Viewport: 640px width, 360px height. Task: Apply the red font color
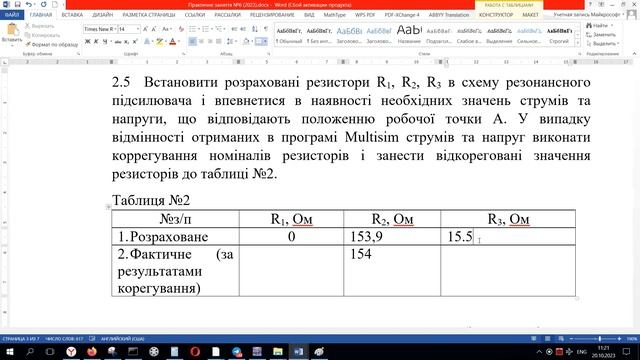tap(173, 42)
